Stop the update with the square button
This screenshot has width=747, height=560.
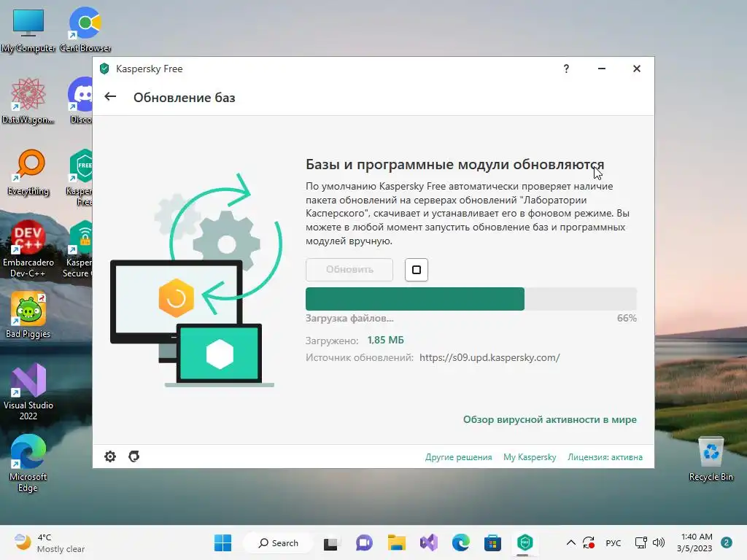pyautogui.click(x=417, y=270)
